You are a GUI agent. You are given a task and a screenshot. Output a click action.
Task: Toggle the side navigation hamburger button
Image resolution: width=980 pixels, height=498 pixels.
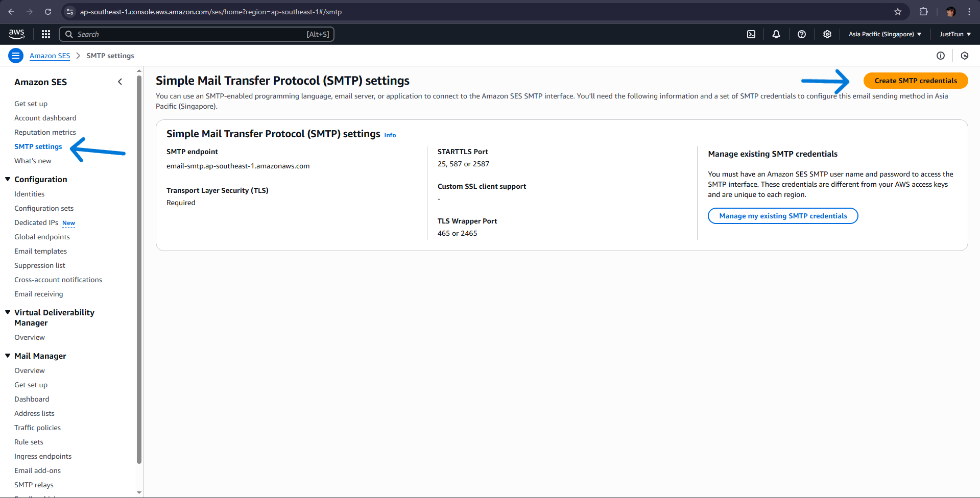[16, 56]
